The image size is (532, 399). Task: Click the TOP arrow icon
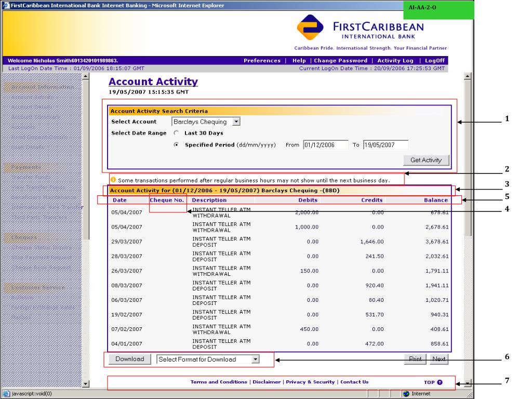(440, 382)
